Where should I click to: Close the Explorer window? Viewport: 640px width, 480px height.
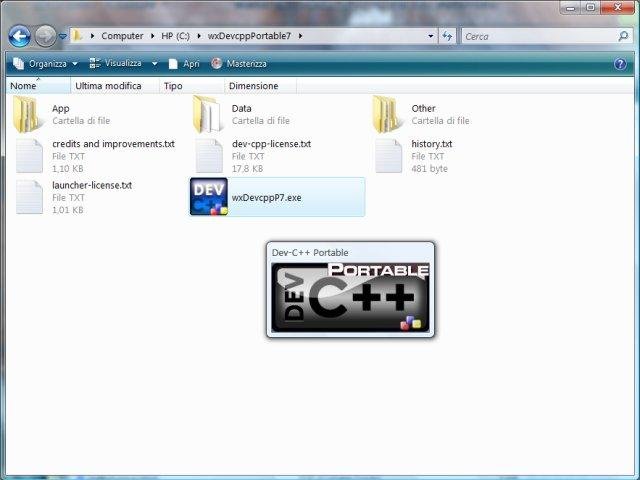click(x=618, y=8)
